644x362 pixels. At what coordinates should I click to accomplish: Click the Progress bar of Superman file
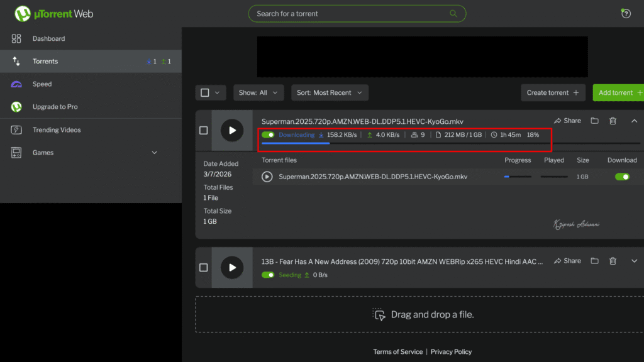[518, 177]
